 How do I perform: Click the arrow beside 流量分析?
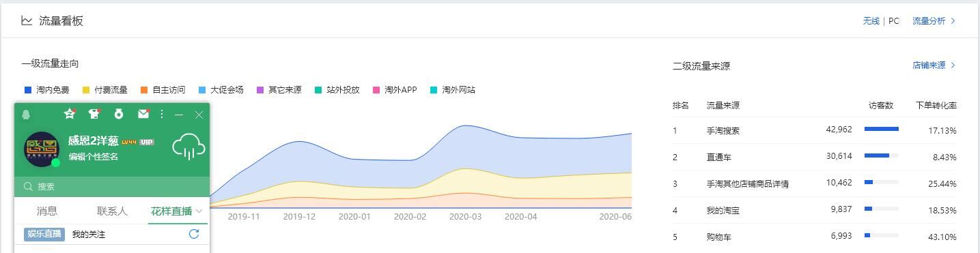tap(953, 21)
